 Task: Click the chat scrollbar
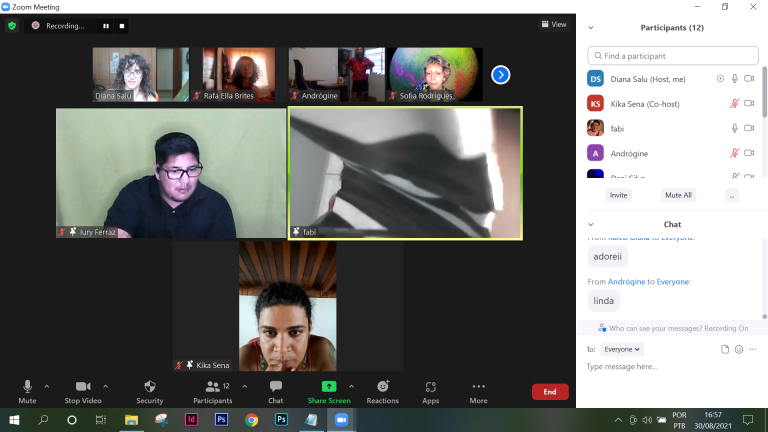pos(765,316)
